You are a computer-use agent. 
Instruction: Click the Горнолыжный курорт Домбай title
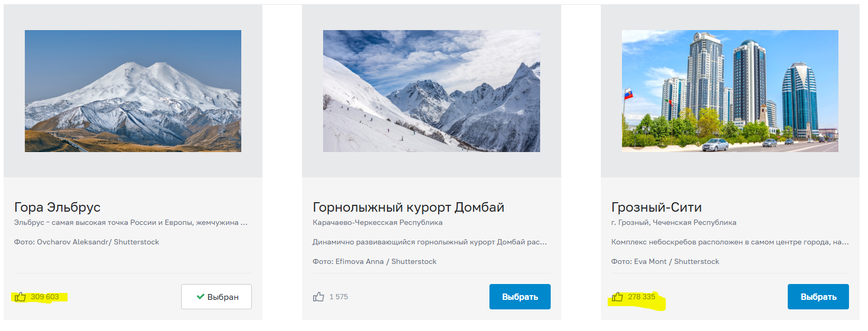408,207
